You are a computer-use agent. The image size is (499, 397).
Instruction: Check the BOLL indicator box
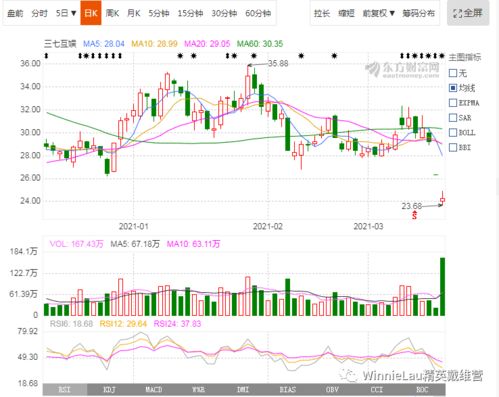453,133
